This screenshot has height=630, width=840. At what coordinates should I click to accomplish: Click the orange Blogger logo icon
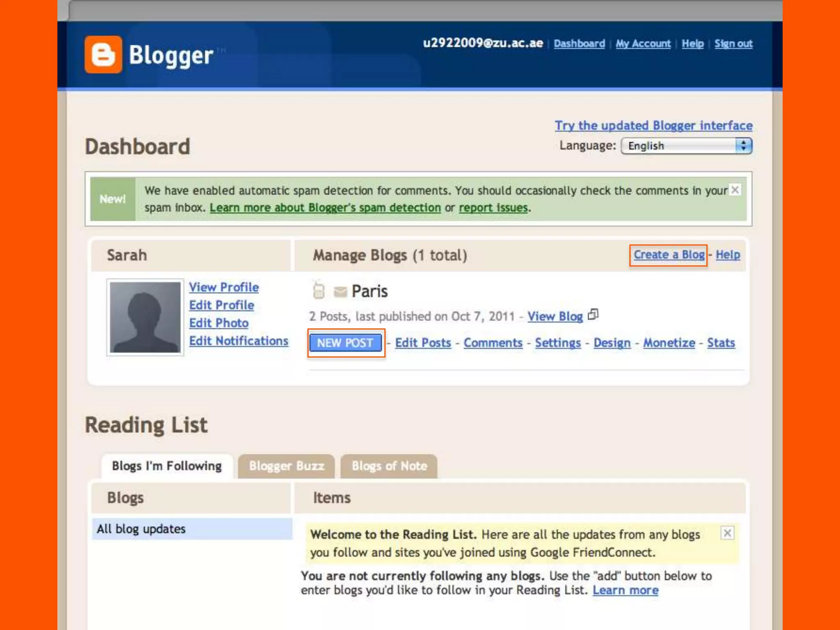coord(103,55)
